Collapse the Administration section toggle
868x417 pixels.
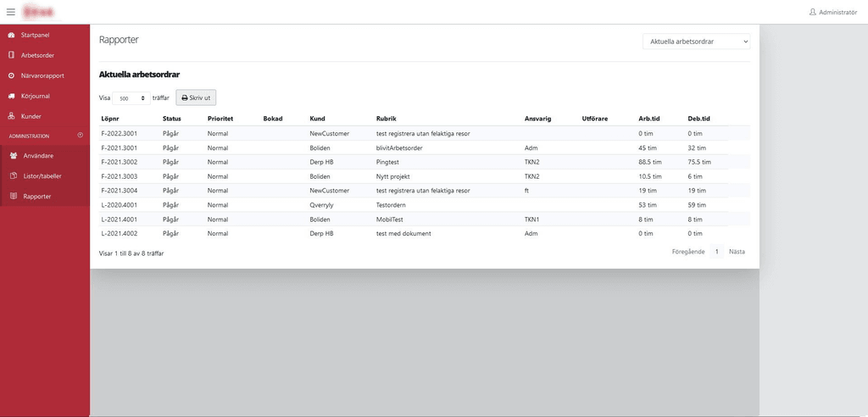pyautogui.click(x=81, y=136)
